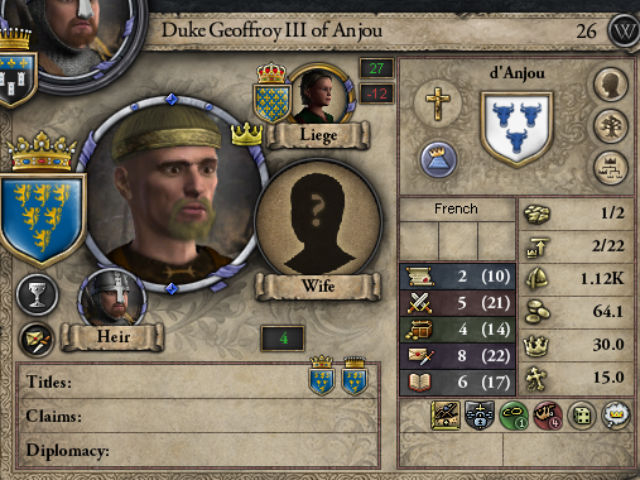This screenshot has width=640, height=480.
Task: Click the feudal government pyramid icon
Action: click(438, 160)
